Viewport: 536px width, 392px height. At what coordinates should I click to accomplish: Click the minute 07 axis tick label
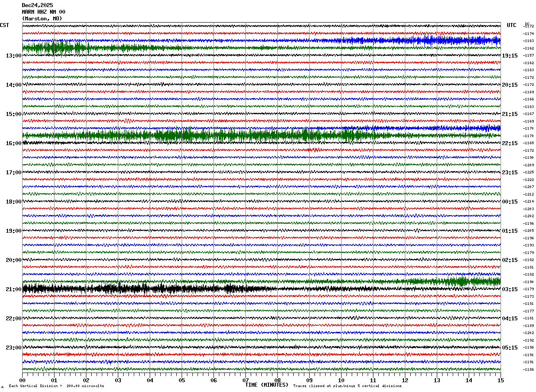click(x=245, y=380)
